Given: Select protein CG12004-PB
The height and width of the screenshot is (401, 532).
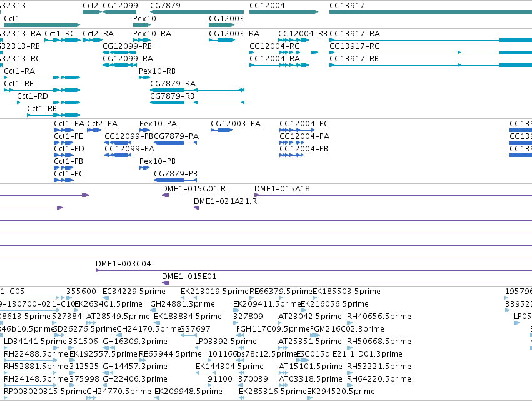Looking at the screenshot, I should pos(304,149).
